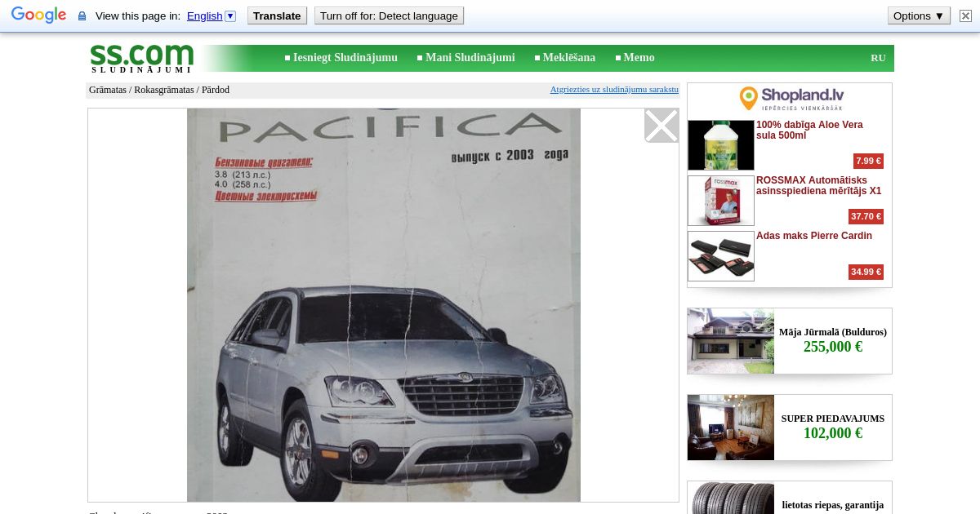Click the Translate button
Image resolution: width=980 pixels, height=514 pixels.
278,16
